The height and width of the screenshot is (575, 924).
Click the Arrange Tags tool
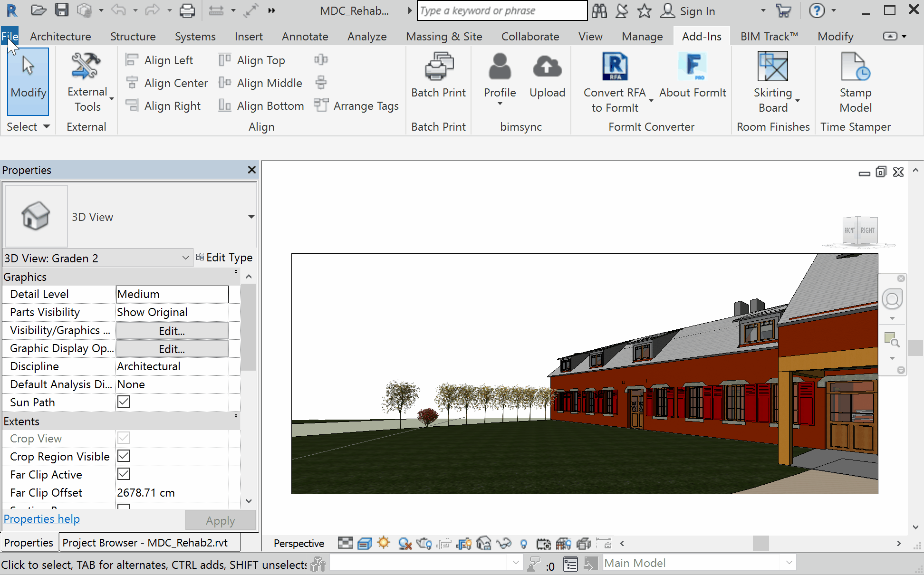coord(356,105)
